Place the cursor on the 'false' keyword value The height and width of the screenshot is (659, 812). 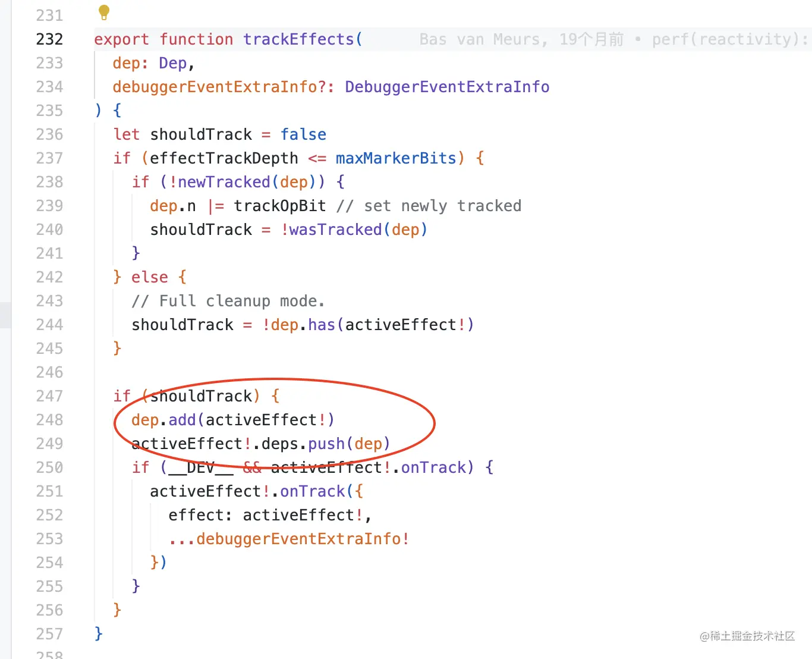303,134
